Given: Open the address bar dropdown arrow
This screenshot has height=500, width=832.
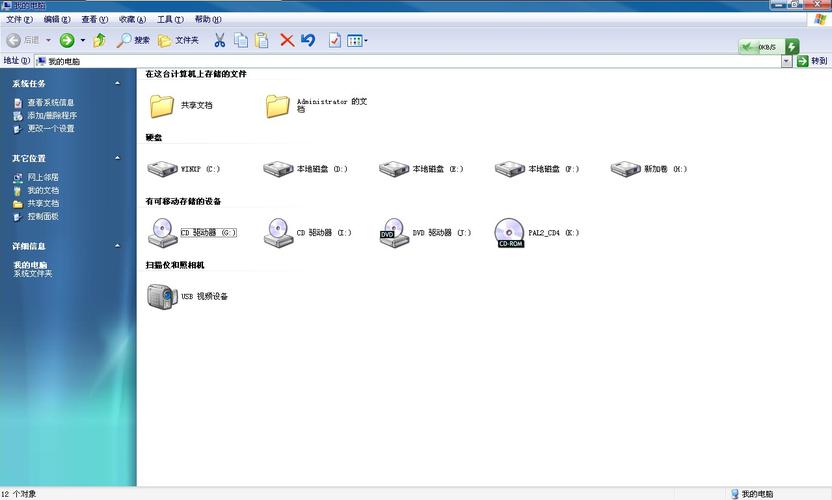Looking at the screenshot, I should 787,61.
